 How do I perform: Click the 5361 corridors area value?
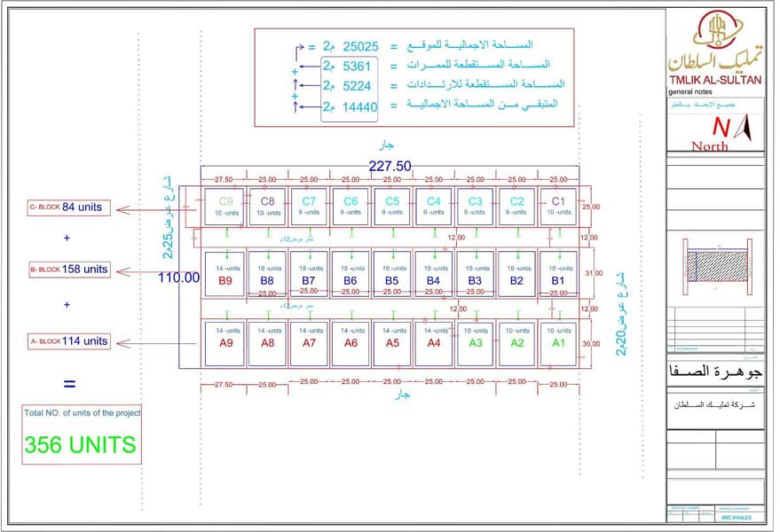(357, 66)
